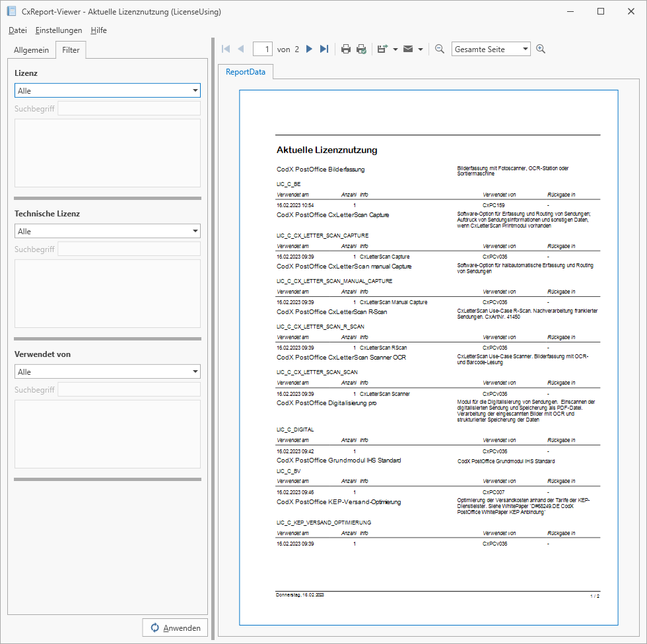Click the 'LIC_C_DIGITAL' license key text
This screenshot has width=647, height=644.
pos(295,430)
